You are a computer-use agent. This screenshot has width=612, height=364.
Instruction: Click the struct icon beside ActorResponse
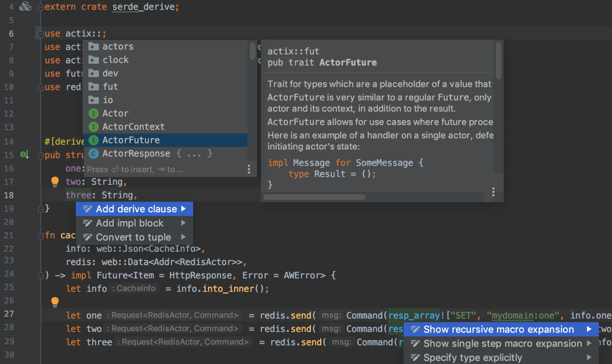point(93,154)
